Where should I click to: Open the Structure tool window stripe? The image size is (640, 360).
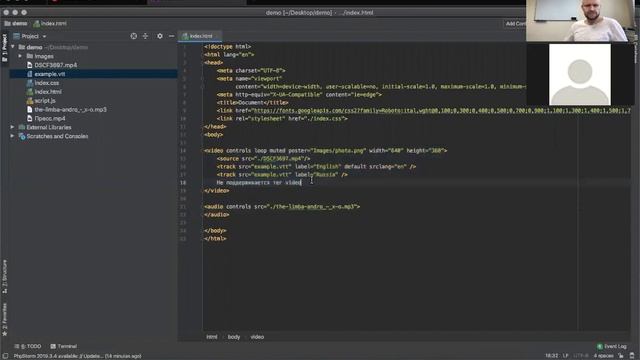4,277
